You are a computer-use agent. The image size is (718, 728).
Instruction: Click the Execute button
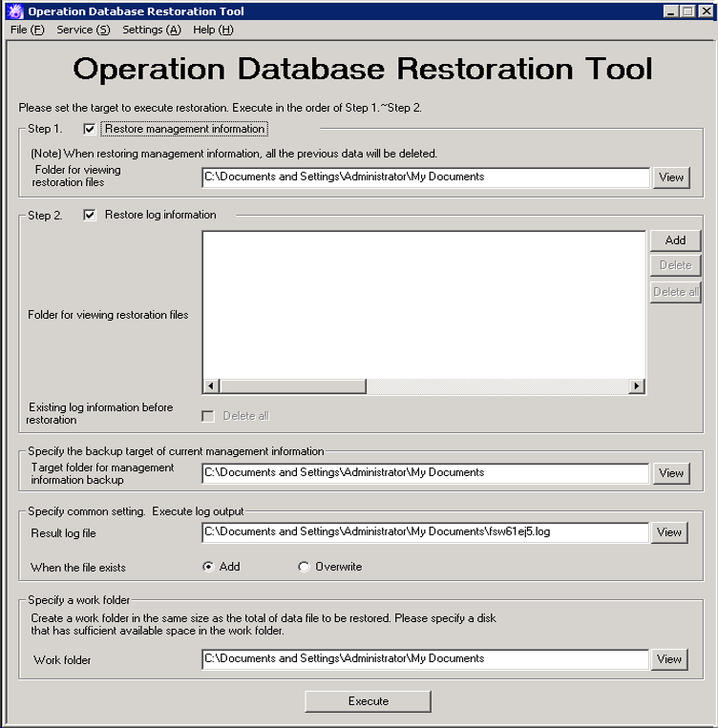click(x=368, y=701)
